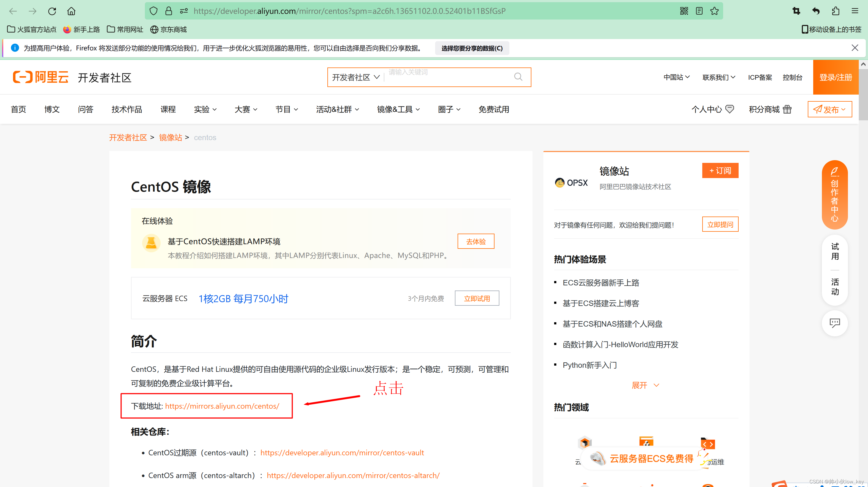The width and height of the screenshot is (868, 487).
Task: Click the search magnifier icon
Action: pos(518,77)
